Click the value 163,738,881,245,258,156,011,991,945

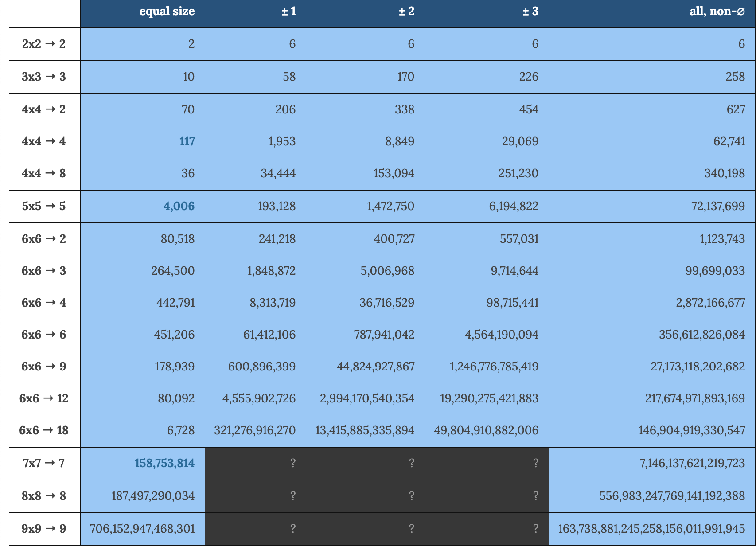tap(651, 529)
